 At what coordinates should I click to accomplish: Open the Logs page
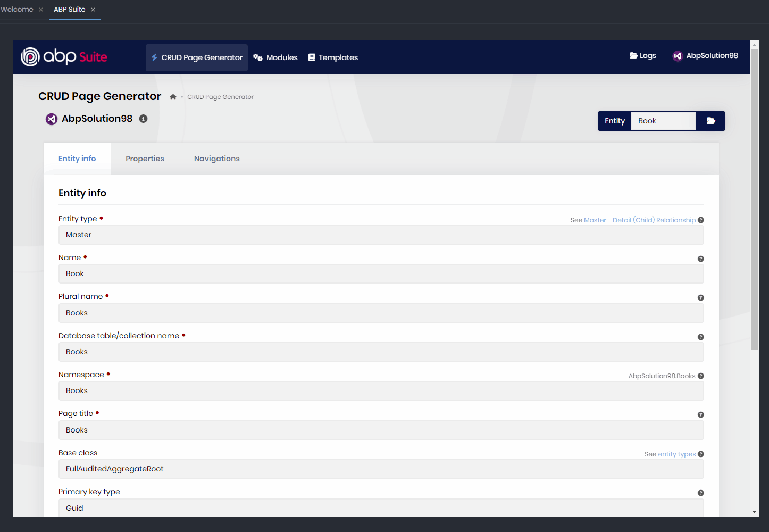[x=643, y=56]
